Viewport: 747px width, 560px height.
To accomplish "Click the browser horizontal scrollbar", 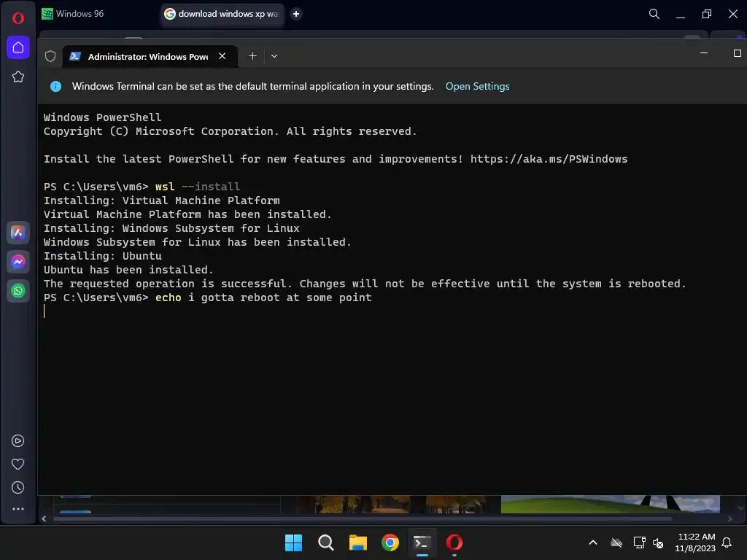I will 363,518.
